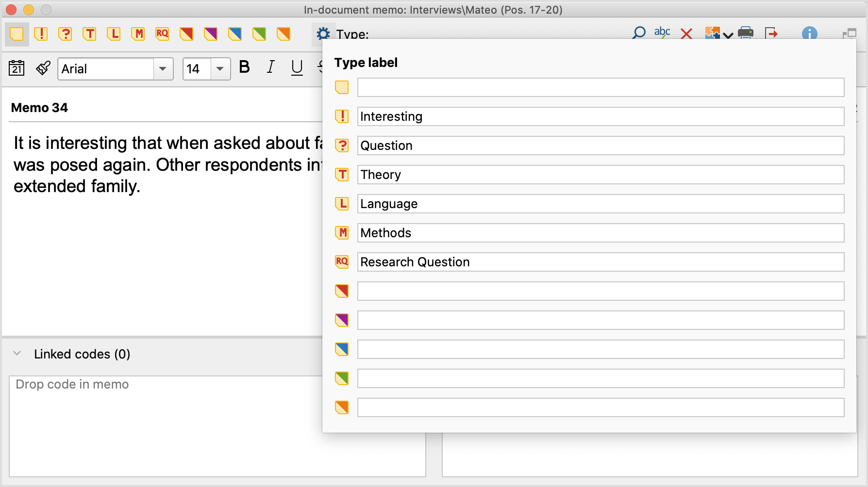868x487 pixels.
Task: Edit the 'Interesting' type label field
Action: 600,116
